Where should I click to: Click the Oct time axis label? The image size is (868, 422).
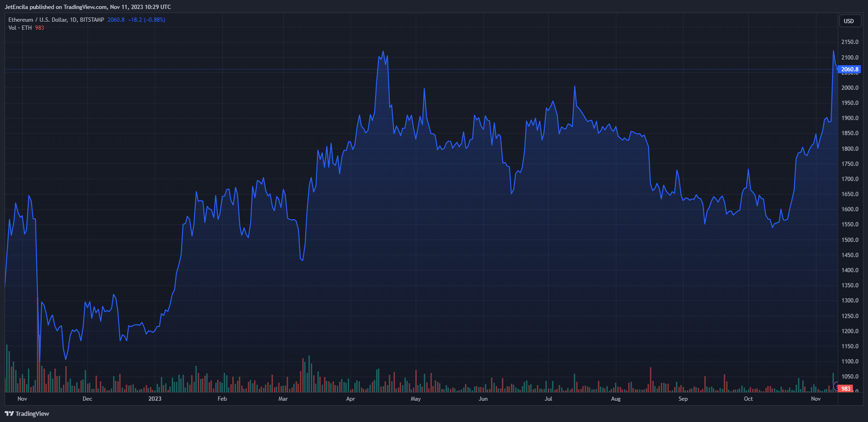[x=748, y=399]
